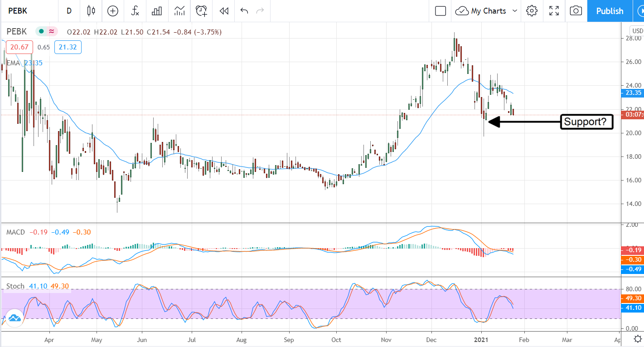Screen dimensions: 644x347
Task: Undo the last chart action
Action: pos(244,11)
